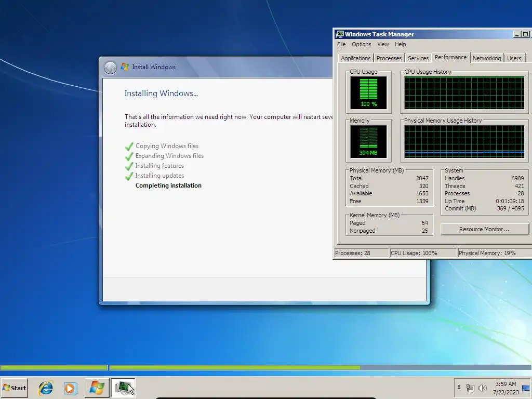Switch to the Services tab
Viewport: 532px width, 399px height.
pos(418,58)
